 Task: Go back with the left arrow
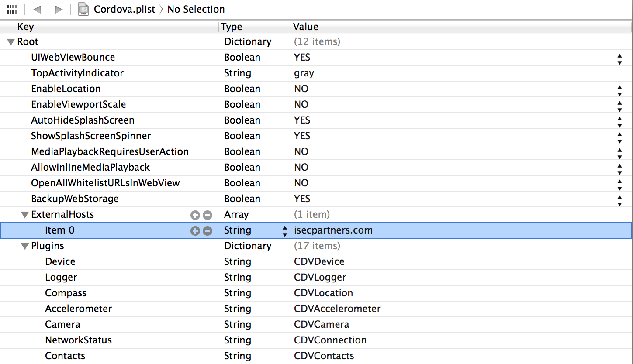tap(37, 10)
